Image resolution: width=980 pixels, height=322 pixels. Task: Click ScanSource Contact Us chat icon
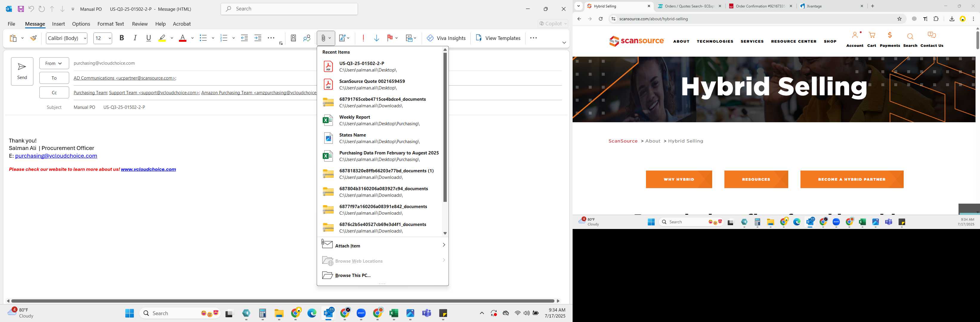(932, 35)
